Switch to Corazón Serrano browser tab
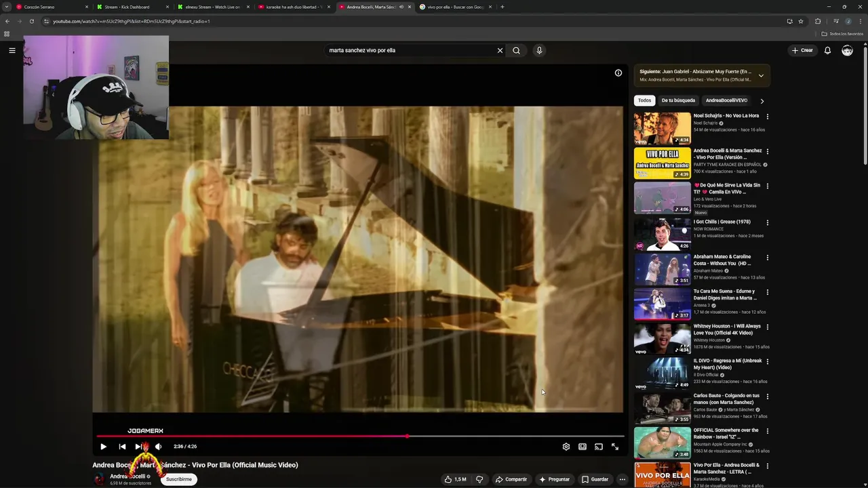Screen dimensions: 868x488 [x=52, y=7]
